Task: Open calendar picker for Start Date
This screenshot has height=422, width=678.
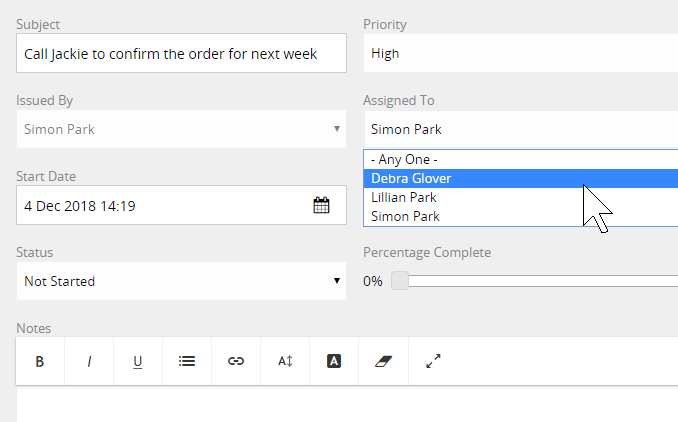Action: [x=321, y=205]
